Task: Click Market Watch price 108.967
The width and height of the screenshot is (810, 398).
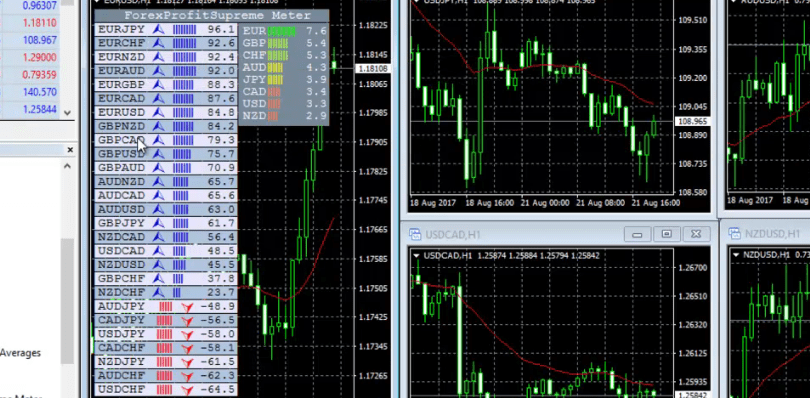Action: [x=39, y=40]
